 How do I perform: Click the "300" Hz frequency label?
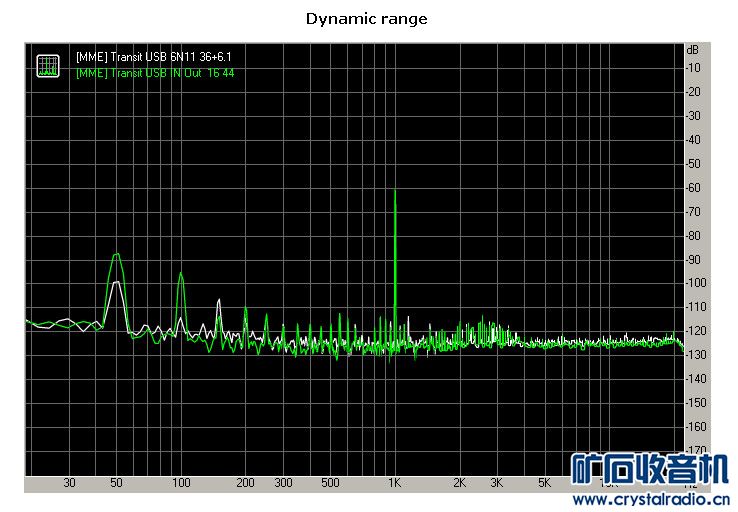pyautogui.click(x=283, y=483)
